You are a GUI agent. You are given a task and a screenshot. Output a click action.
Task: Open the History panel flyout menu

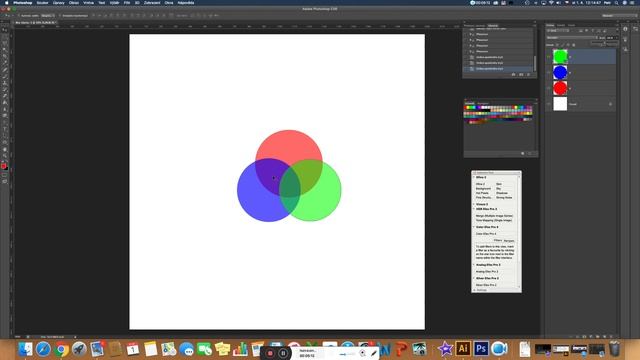click(x=535, y=25)
